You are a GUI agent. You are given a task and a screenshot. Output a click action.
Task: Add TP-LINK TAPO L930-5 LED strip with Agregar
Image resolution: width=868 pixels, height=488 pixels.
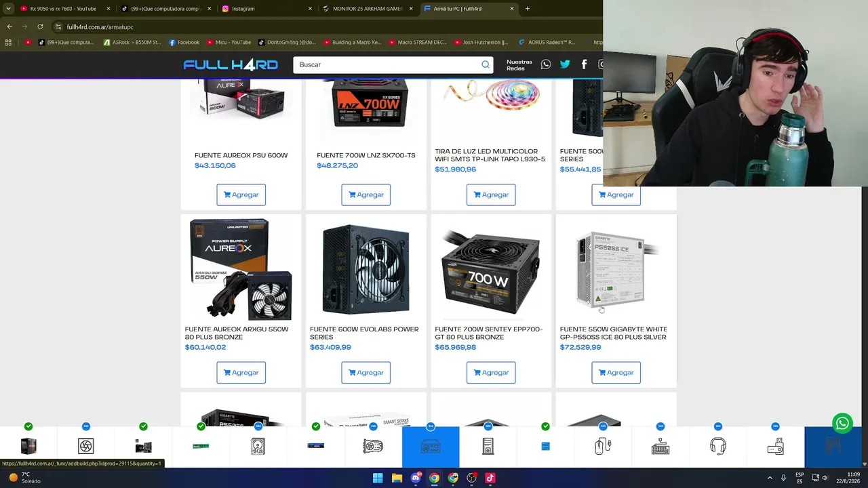(x=491, y=195)
